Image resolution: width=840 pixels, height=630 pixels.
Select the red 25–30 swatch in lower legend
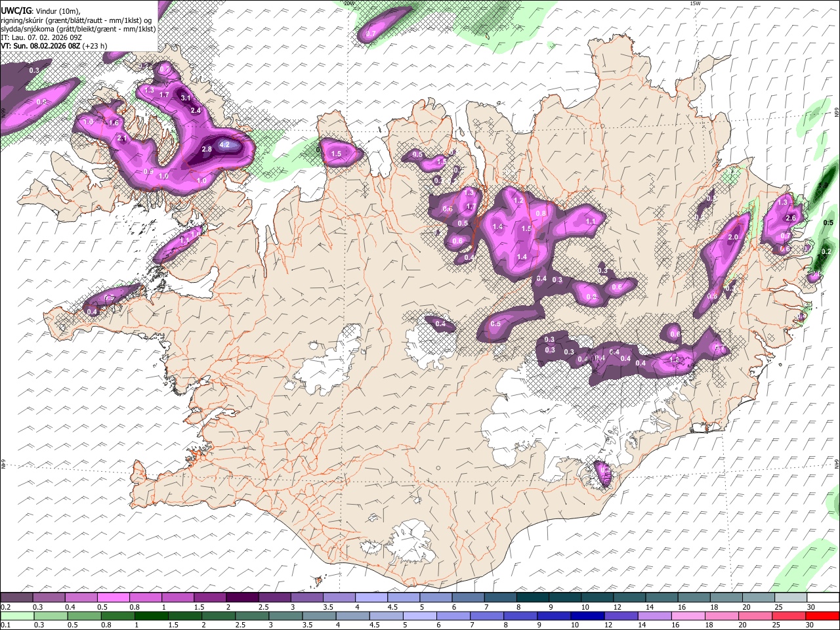click(x=788, y=616)
